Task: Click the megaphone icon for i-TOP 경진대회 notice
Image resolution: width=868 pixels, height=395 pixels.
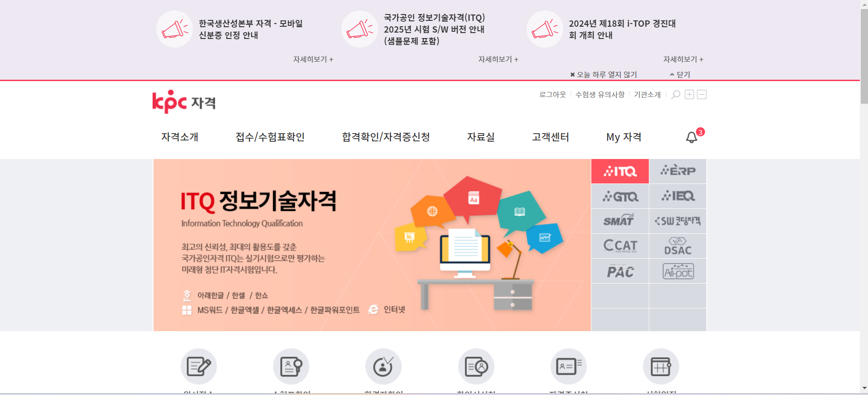Action: [545, 29]
